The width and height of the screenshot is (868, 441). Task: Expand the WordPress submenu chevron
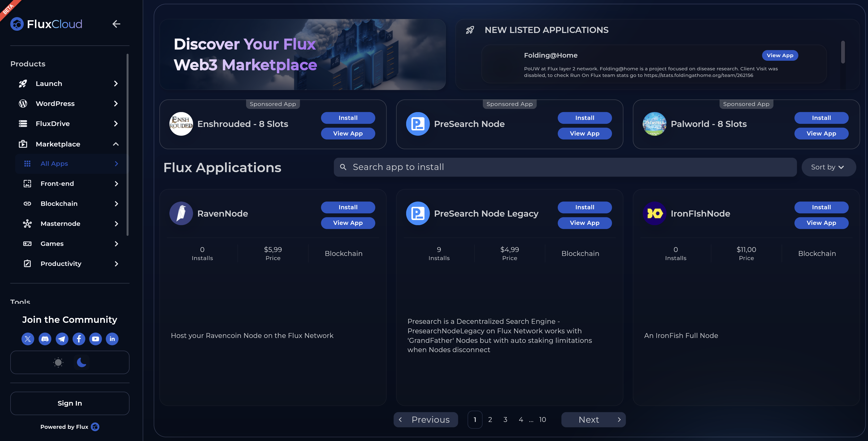tap(116, 104)
